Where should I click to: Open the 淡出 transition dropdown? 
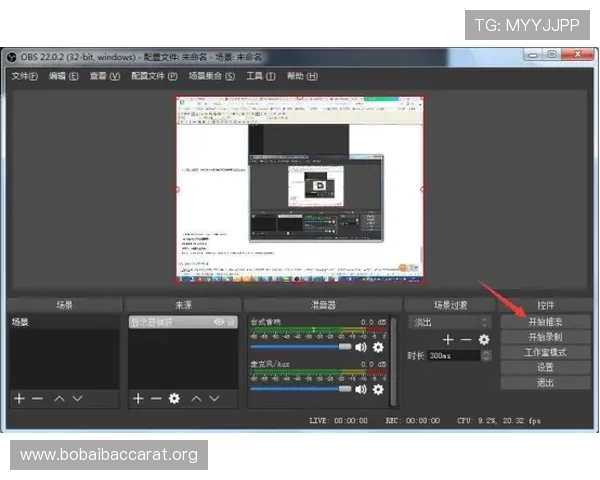click(x=451, y=322)
